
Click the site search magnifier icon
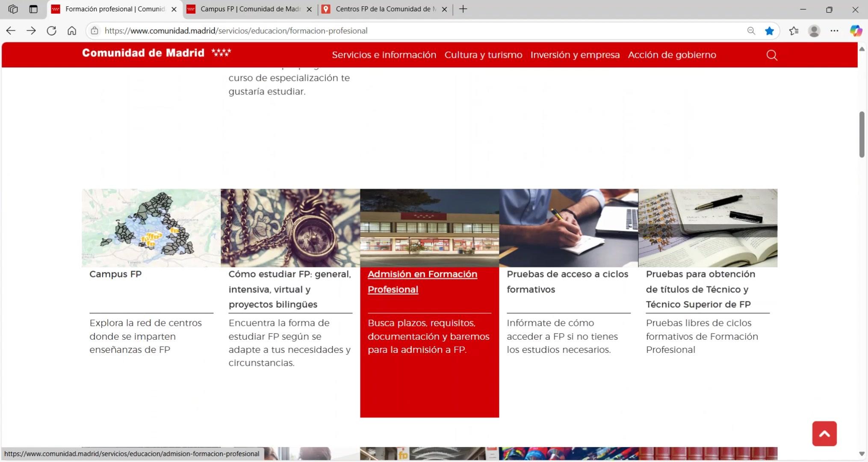(772, 55)
